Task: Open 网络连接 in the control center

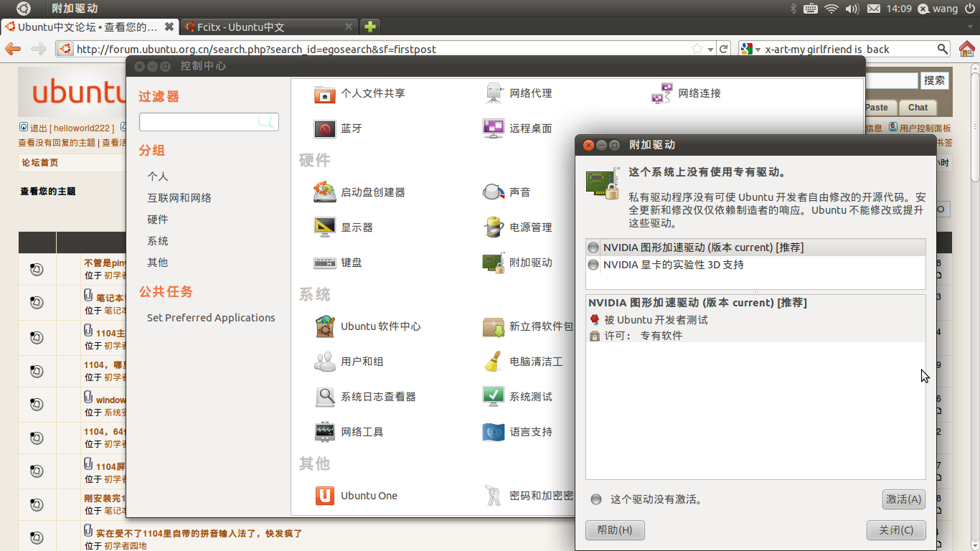Action: coord(686,93)
